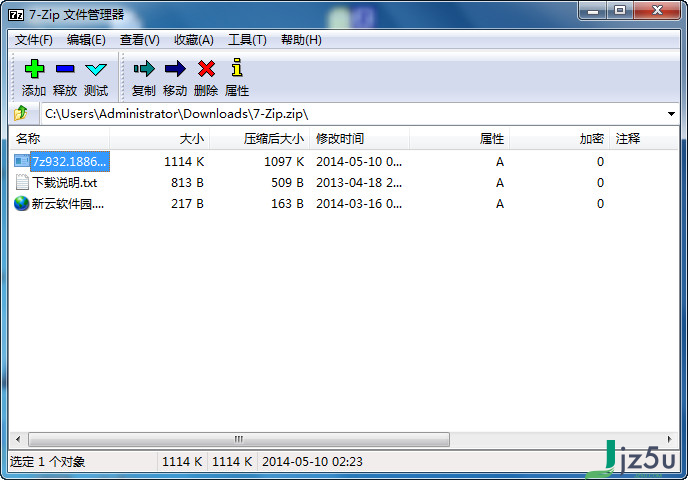Viewport: 688px width, 480px height.
Task: Click the Test (测试) checkmark icon
Action: click(96, 69)
